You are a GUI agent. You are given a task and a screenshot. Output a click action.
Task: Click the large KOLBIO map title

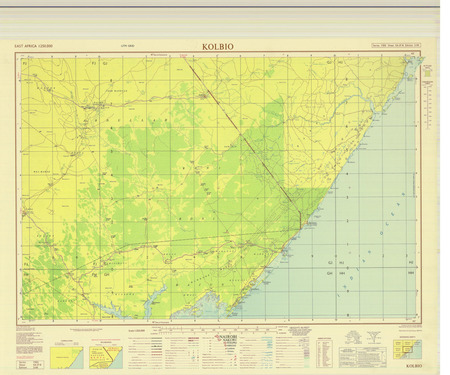[218, 46]
